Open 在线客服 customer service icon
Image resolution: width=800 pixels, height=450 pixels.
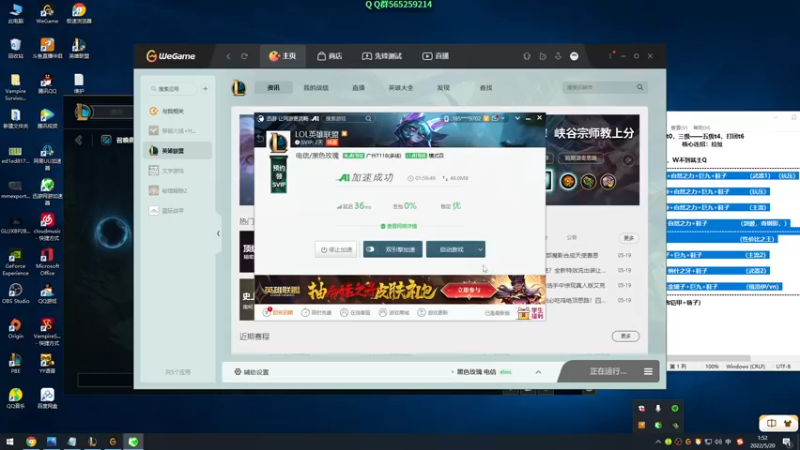tap(355, 312)
